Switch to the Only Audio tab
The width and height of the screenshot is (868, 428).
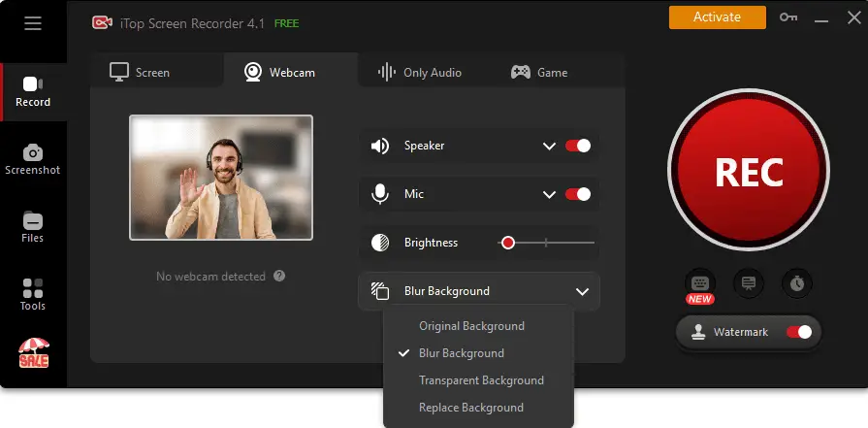[x=419, y=73]
